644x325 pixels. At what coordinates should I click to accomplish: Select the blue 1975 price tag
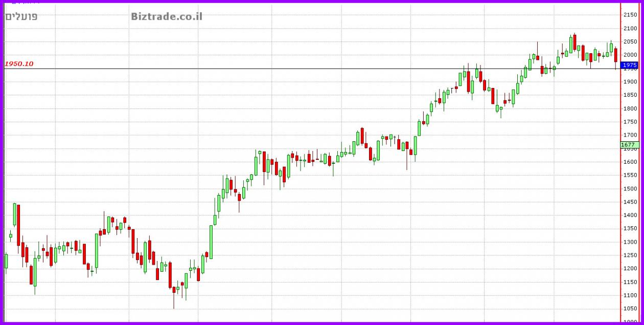[629, 65]
